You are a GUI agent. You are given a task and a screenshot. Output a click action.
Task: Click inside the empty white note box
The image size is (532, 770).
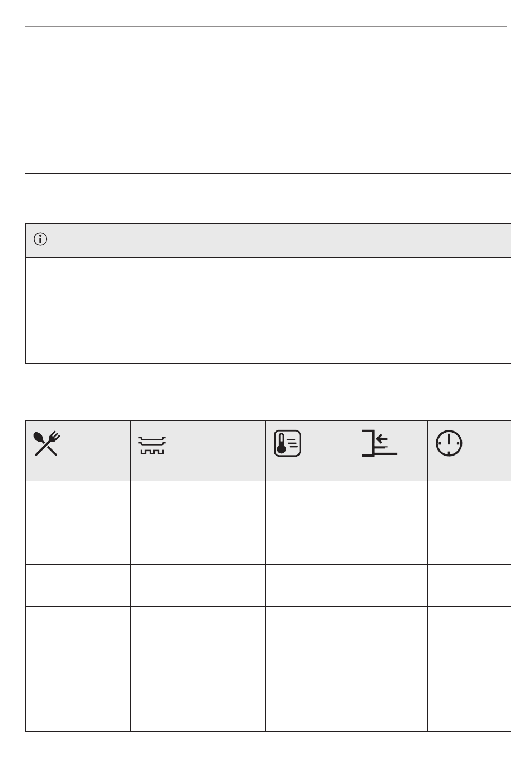[x=268, y=310]
